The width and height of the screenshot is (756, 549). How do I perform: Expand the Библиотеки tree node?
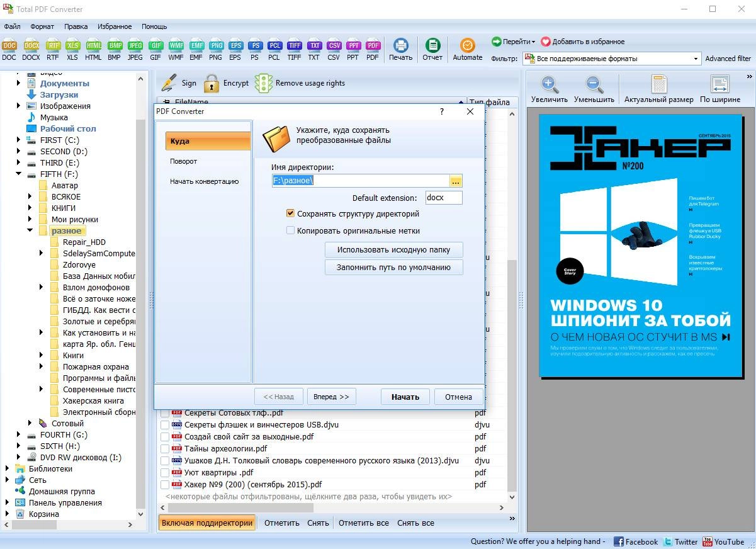point(8,468)
